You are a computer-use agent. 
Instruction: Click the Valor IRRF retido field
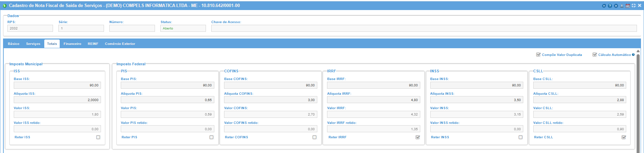pyautogui.click(x=374, y=129)
